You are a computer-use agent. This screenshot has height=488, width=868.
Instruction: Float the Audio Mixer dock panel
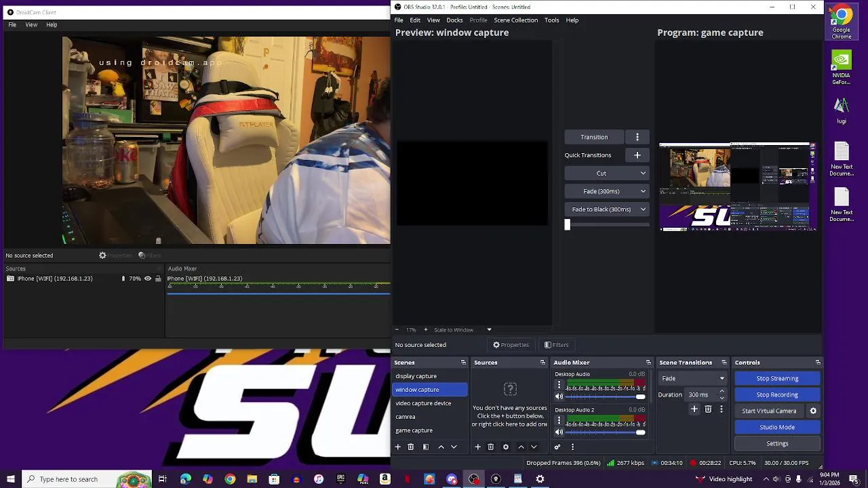648,363
